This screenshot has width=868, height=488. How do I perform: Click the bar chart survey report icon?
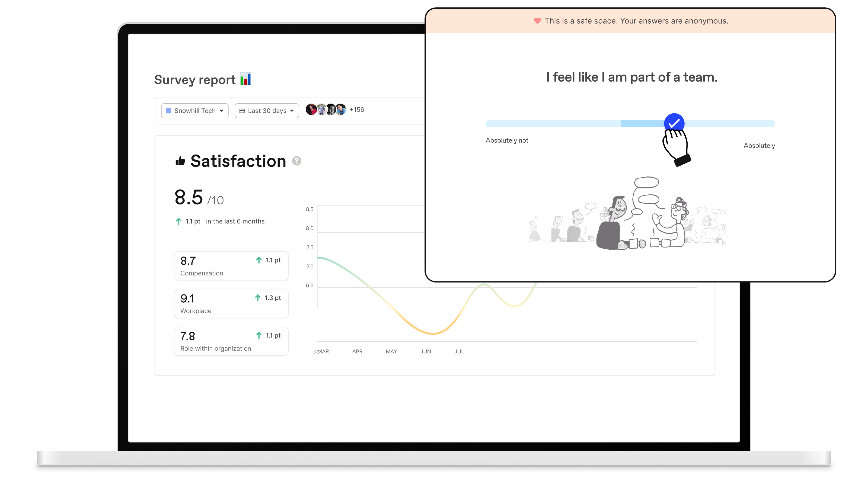[245, 79]
